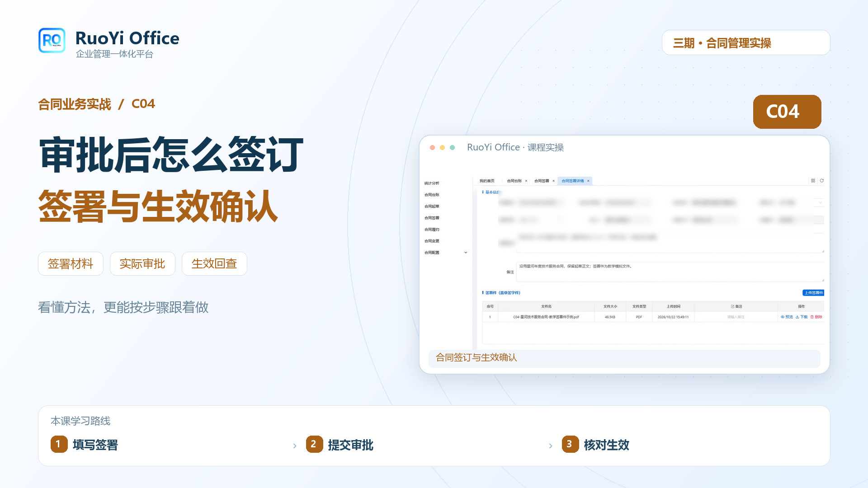Click the file name C04-星河技术服务合同 pdf
Viewport: 868px width, 488px height.
(546, 317)
